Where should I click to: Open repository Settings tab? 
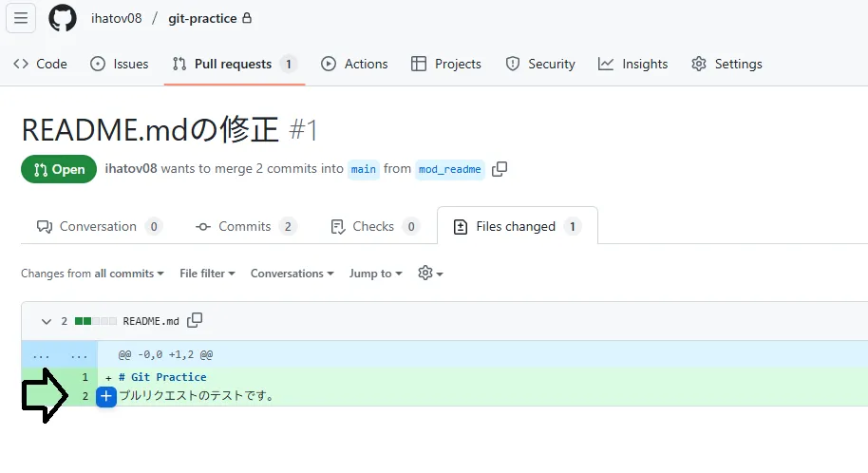coord(726,64)
